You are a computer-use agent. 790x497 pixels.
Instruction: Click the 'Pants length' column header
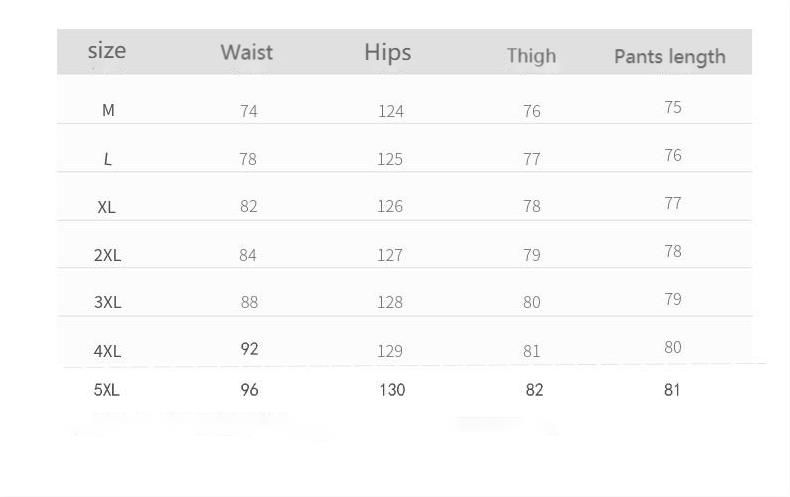pos(670,57)
